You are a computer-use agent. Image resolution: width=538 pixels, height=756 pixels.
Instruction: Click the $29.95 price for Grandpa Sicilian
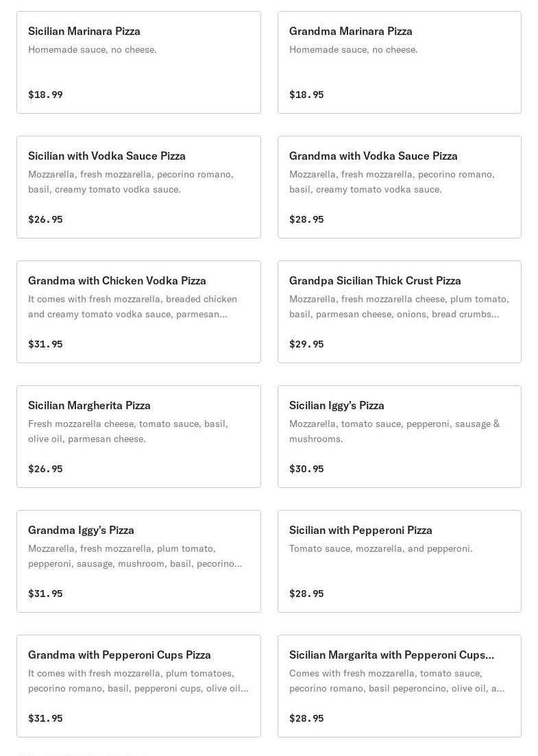click(306, 344)
